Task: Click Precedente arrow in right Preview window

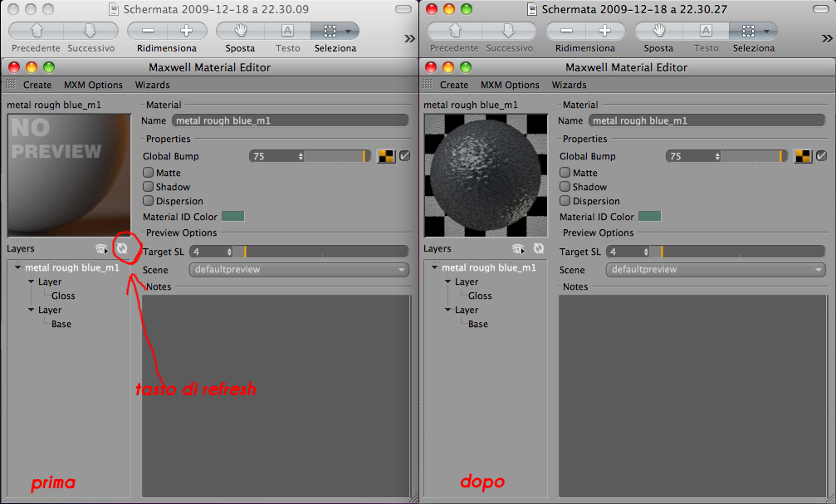Action: pos(455,31)
